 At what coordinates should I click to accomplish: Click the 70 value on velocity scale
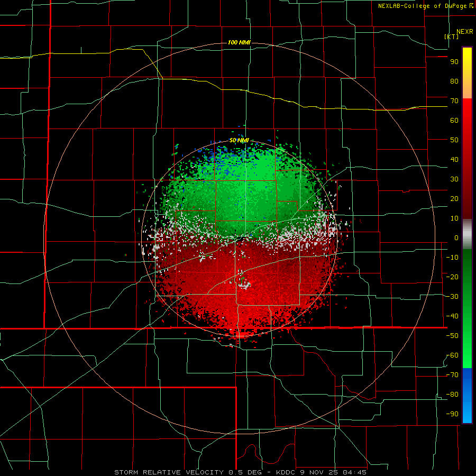(x=454, y=101)
